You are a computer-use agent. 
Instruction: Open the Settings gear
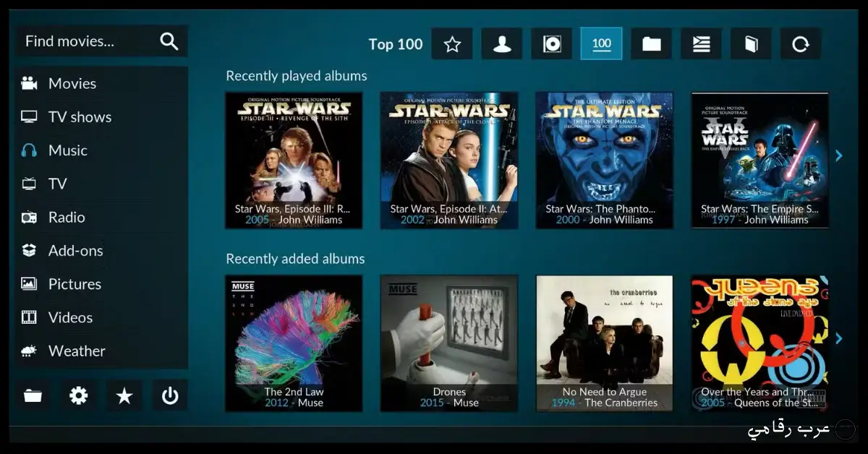tap(78, 395)
